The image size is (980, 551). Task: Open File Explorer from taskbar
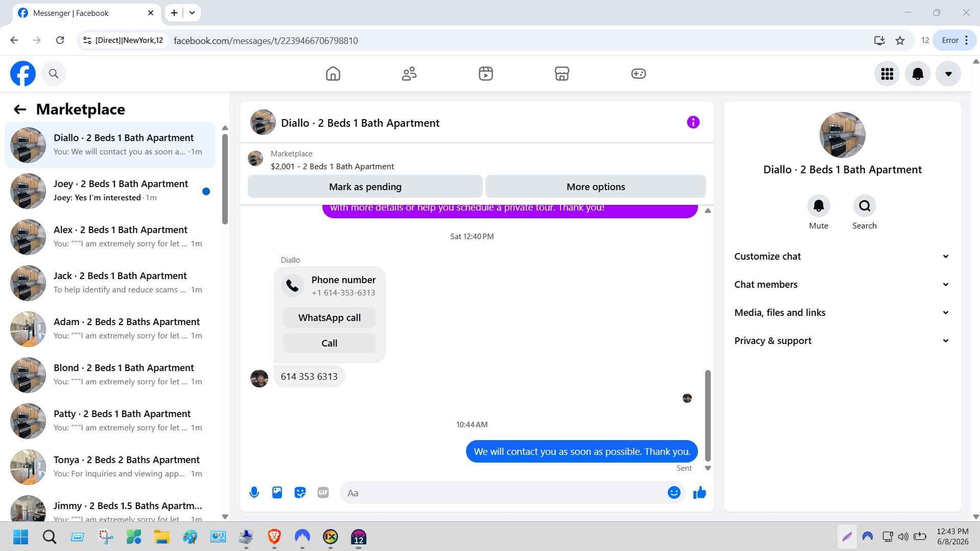(162, 537)
